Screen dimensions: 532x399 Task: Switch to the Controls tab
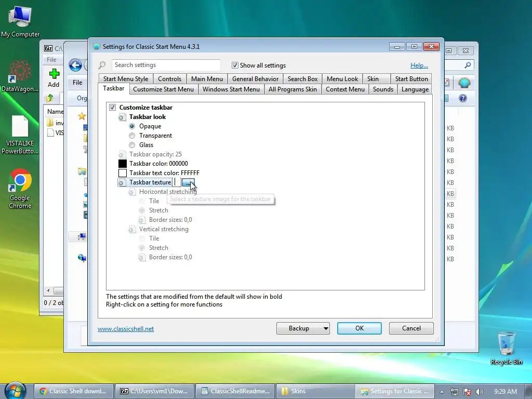(170, 79)
